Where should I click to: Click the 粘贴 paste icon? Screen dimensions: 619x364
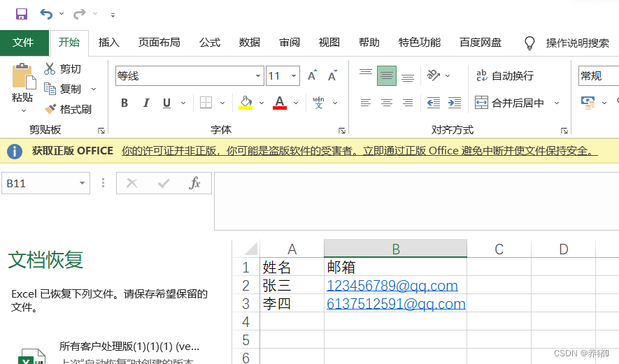tap(22, 76)
